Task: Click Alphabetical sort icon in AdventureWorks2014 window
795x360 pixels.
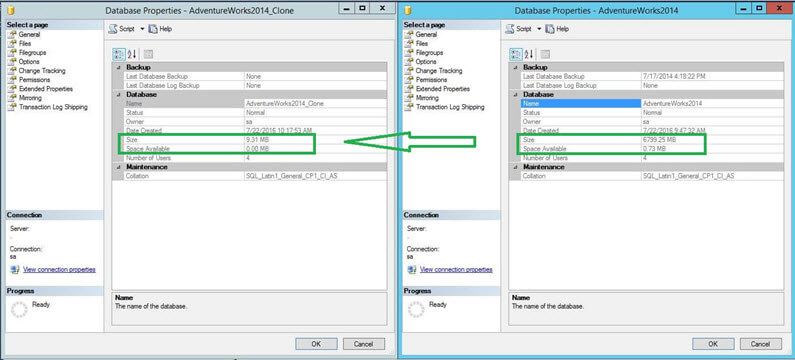Action: point(529,54)
